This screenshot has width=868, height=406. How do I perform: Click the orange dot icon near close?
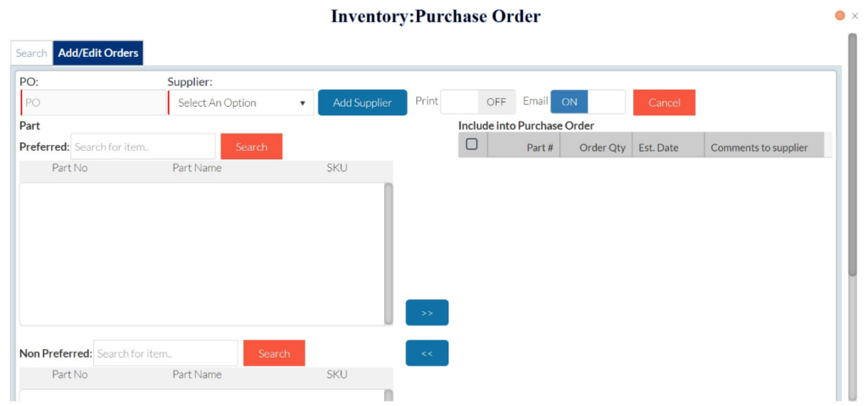pos(840,16)
